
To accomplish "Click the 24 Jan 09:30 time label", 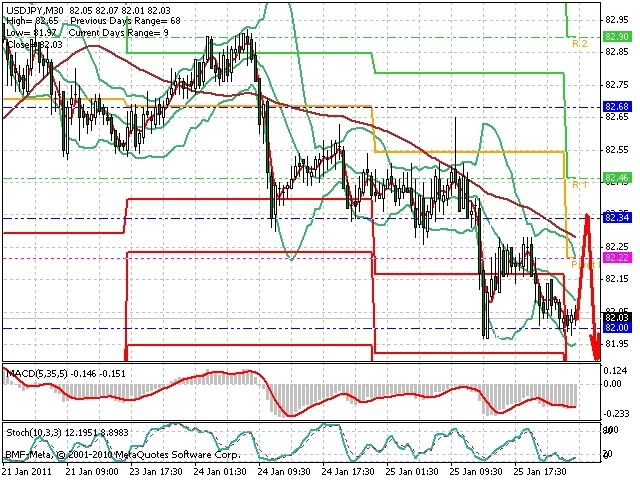I will (284, 472).
